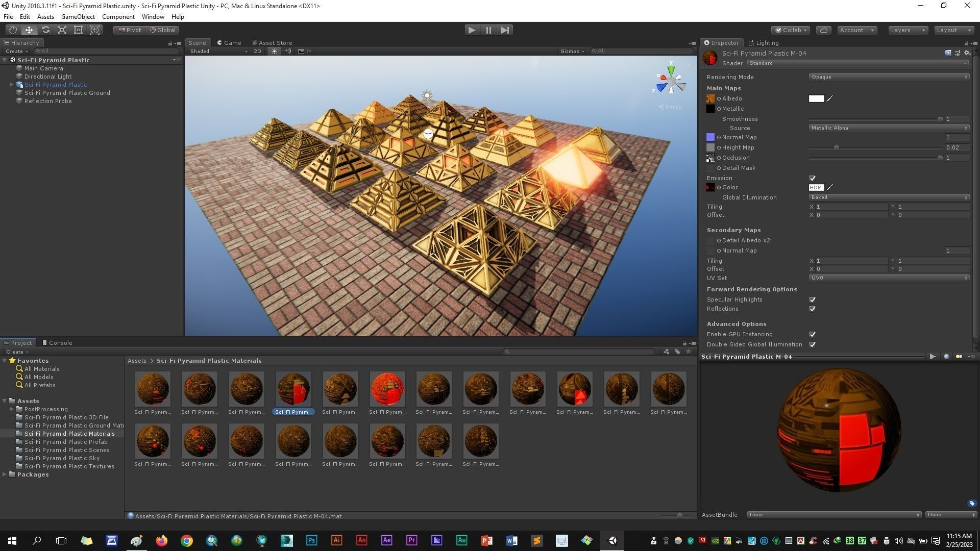Toggle Specular Highlights checkbox

pyautogui.click(x=812, y=299)
